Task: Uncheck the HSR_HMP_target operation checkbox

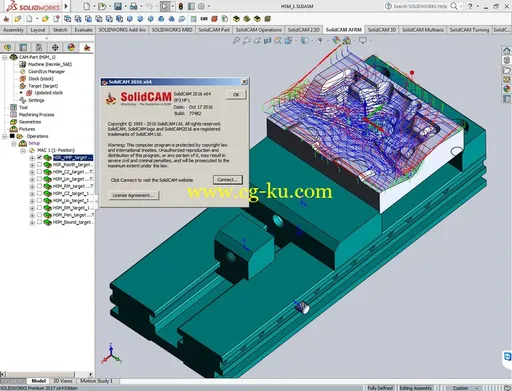Action: tap(39, 157)
